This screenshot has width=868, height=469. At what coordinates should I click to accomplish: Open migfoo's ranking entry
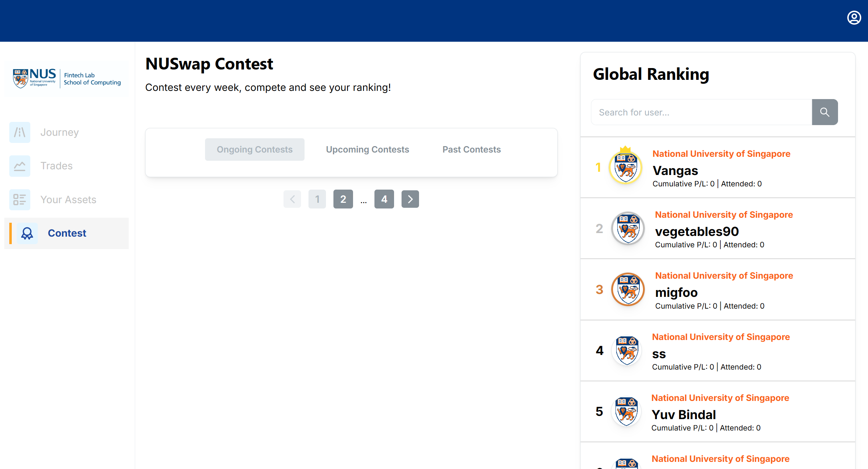(x=718, y=289)
